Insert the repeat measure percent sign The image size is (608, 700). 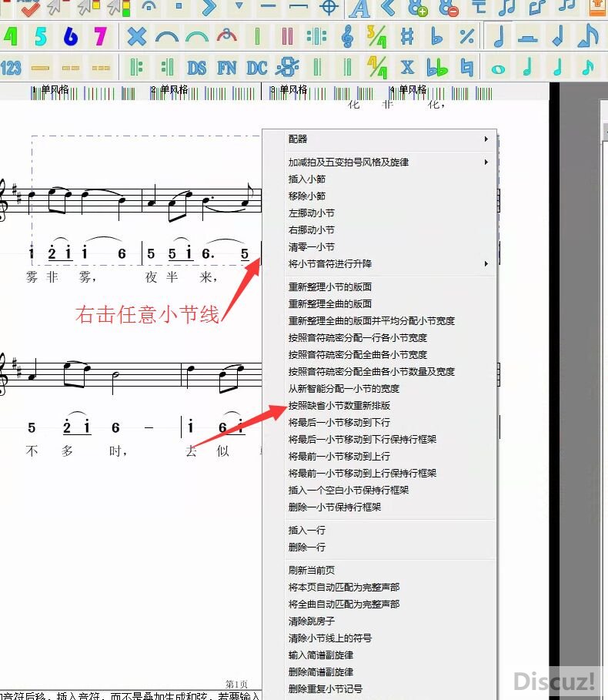[466, 36]
